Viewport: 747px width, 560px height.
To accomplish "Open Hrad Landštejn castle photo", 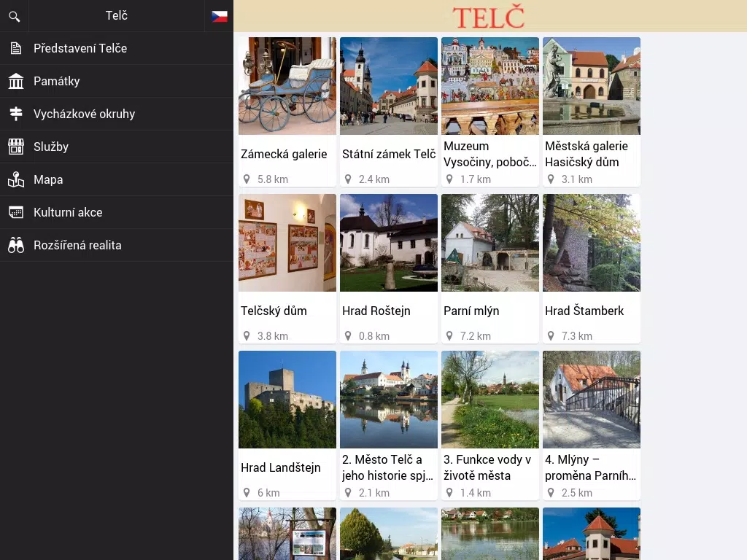I will coord(287,400).
